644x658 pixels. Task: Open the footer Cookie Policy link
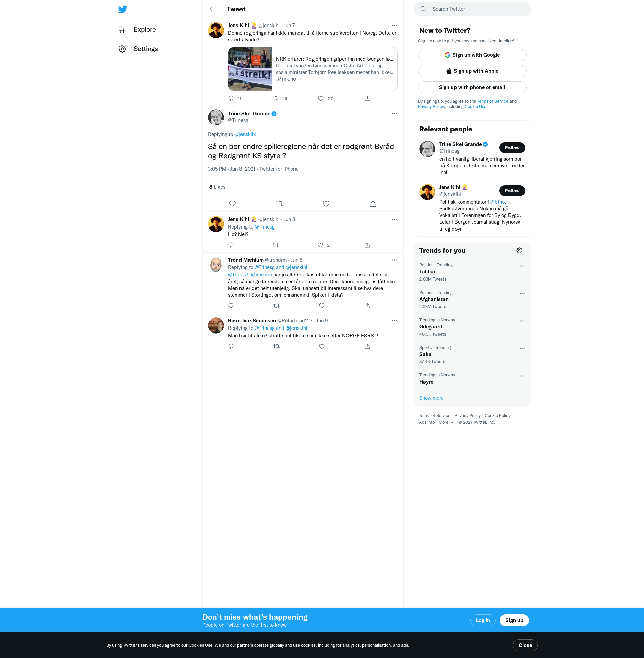pyautogui.click(x=497, y=416)
